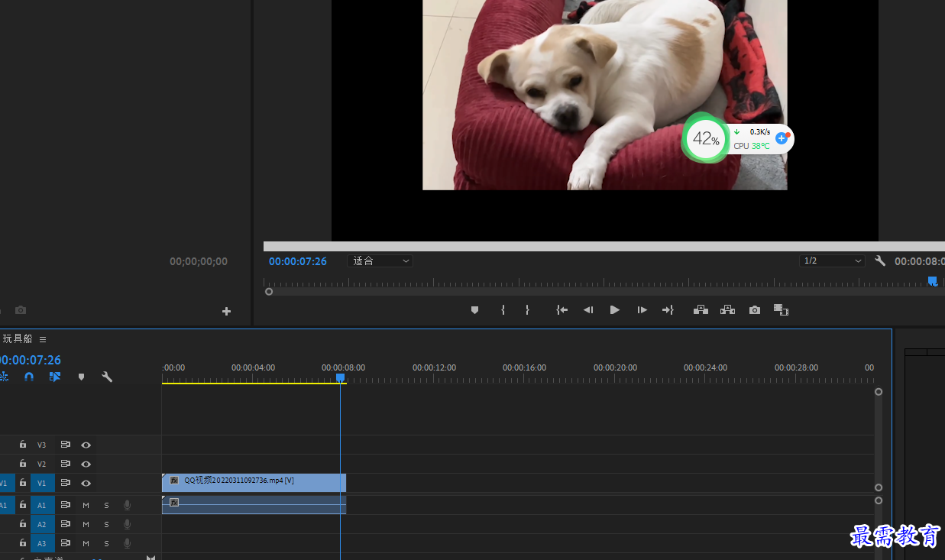The image size is (945, 560).
Task: Export frame with camera icon
Action: [x=755, y=310]
